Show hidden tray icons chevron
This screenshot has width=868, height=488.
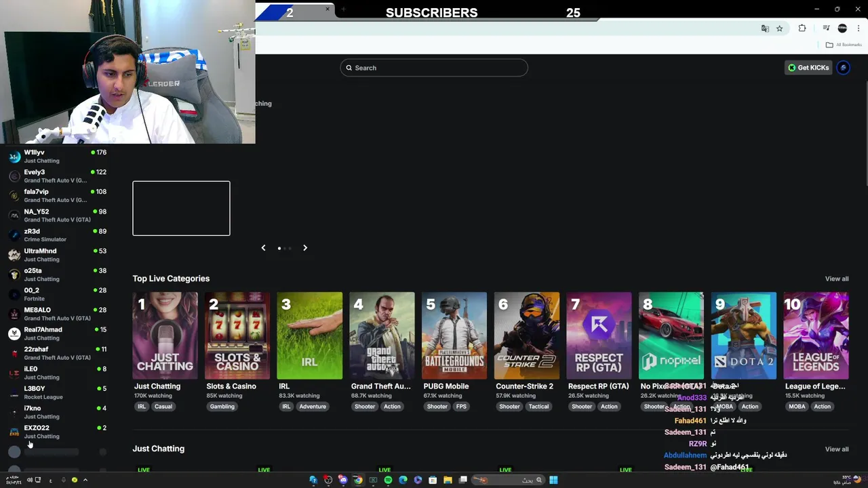click(x=85, y=480)
